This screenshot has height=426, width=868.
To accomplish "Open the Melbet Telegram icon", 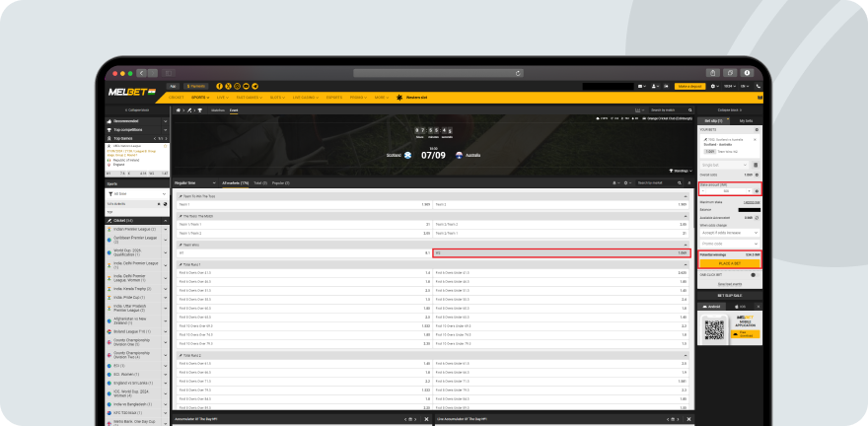I will pos(254,87).
